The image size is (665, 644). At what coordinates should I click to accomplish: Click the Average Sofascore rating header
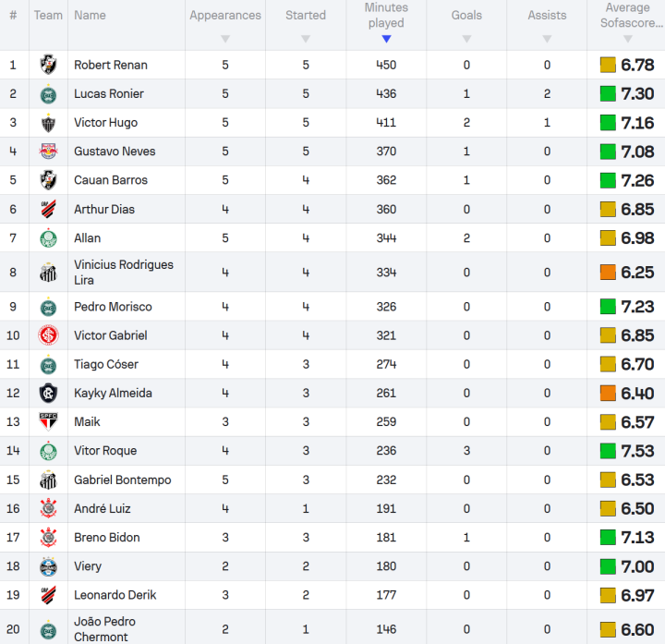627,16
